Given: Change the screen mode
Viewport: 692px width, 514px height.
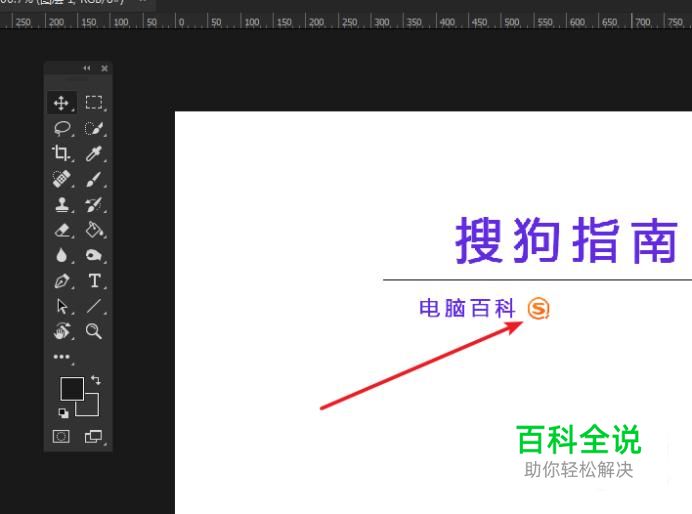Looking at the screenshot, I should tap(94, 437).
